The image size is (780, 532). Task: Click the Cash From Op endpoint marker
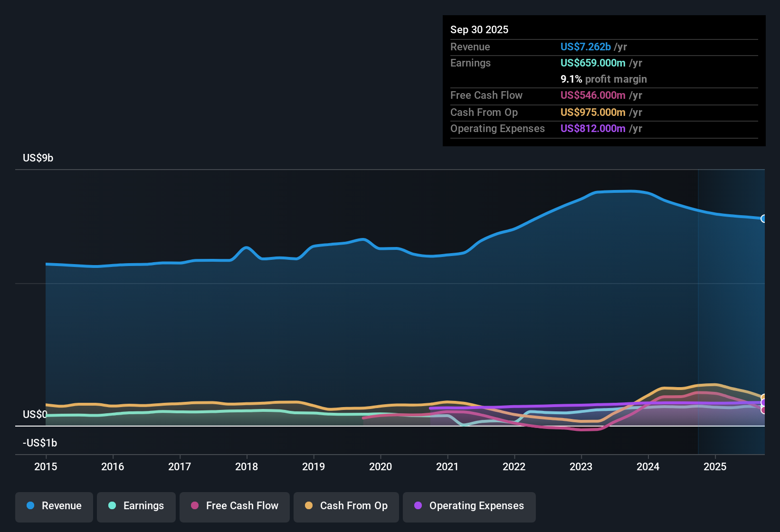click(x=763, y=396)
